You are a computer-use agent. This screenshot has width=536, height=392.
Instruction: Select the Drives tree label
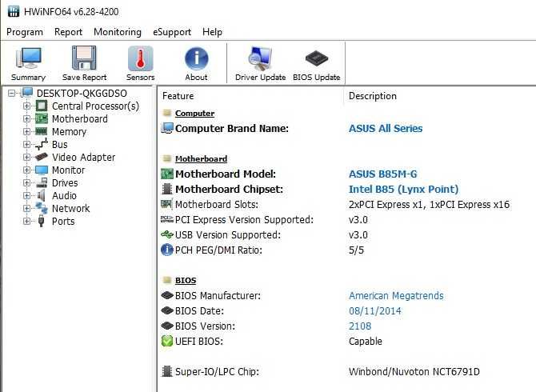(x=65, y=183)
